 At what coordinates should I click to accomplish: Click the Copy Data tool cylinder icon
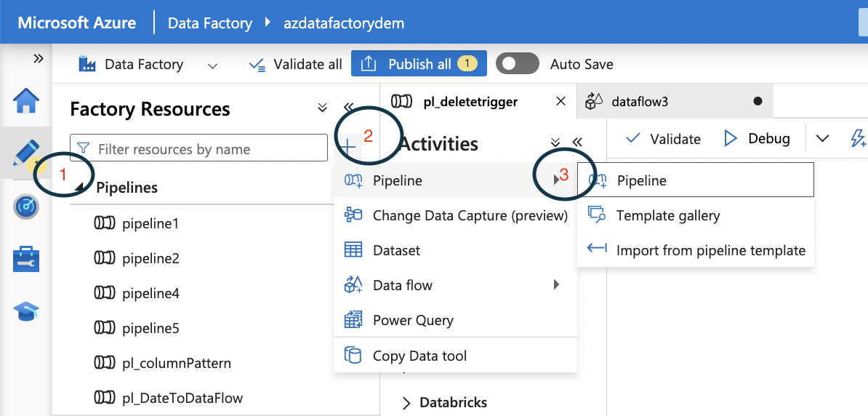pyautogui.click(x=353, y=355)
